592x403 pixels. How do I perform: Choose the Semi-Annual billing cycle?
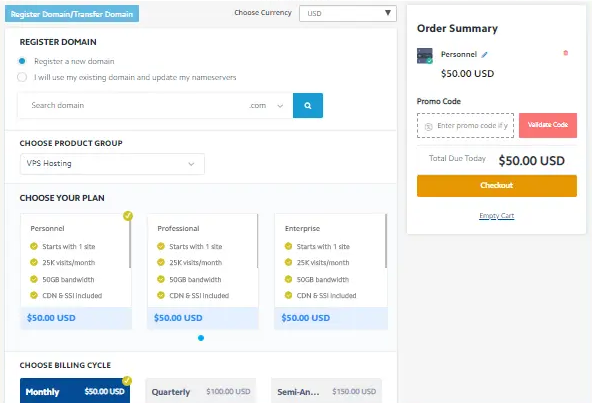tap(326, 391)
